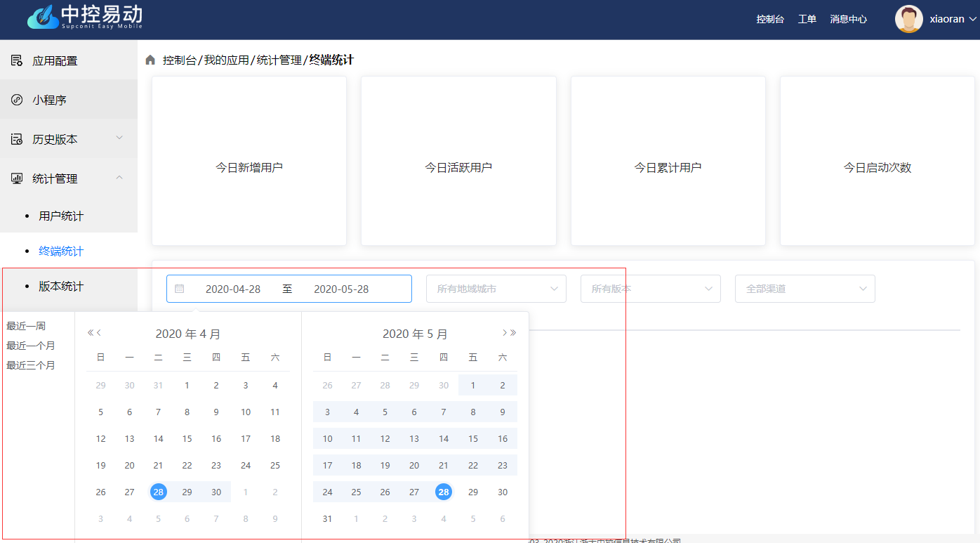Open 消息中心 in the top navigation

tap(848, 20)
